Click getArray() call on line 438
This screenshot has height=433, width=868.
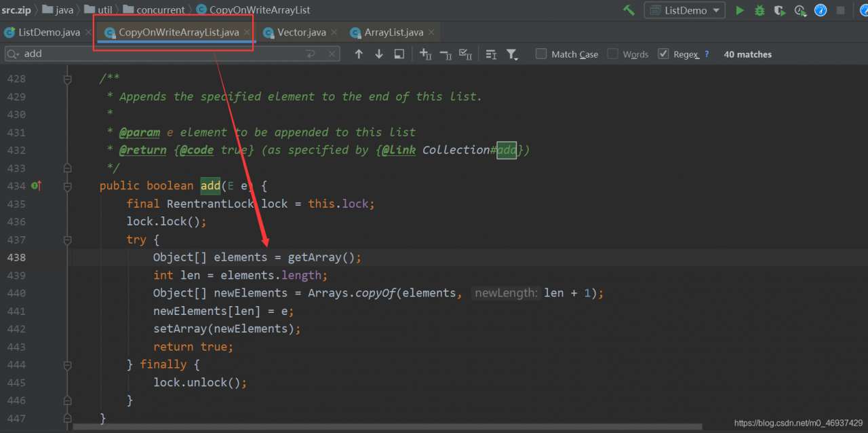pos(321,257)
